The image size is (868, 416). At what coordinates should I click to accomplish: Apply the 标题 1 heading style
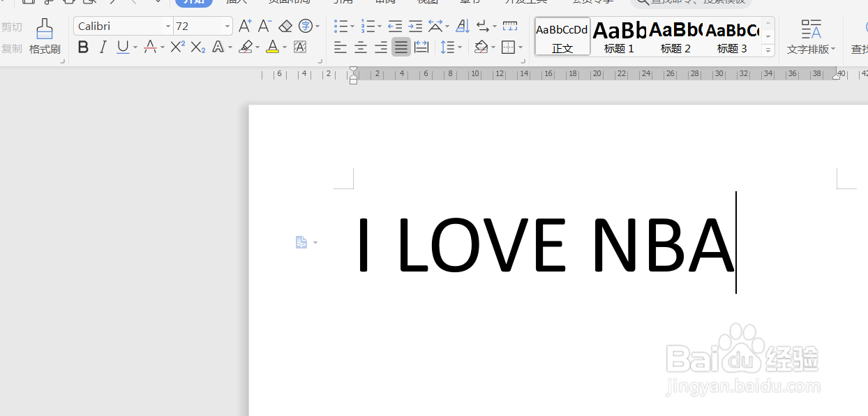pos(619,37)
